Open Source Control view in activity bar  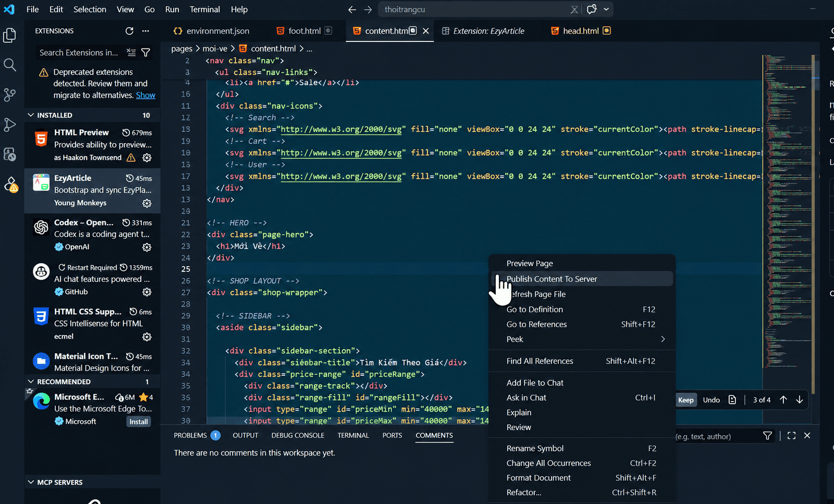pyautogui.click(x=10, y=95)
